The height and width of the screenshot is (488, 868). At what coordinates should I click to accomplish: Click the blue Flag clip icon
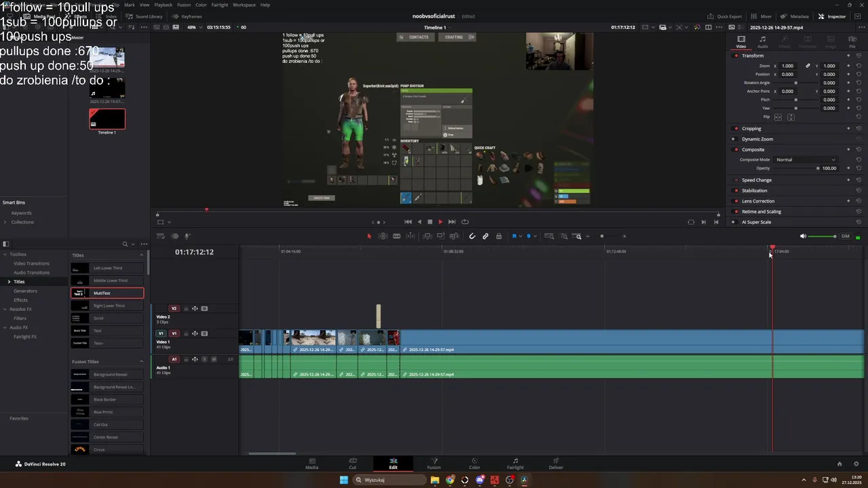click(514, 236)
